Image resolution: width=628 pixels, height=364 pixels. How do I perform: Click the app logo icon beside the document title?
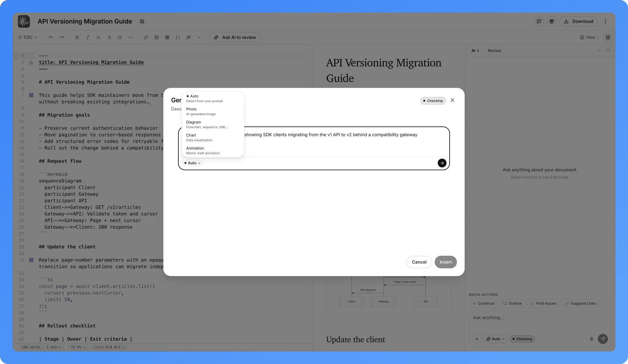tap(24, 21)
